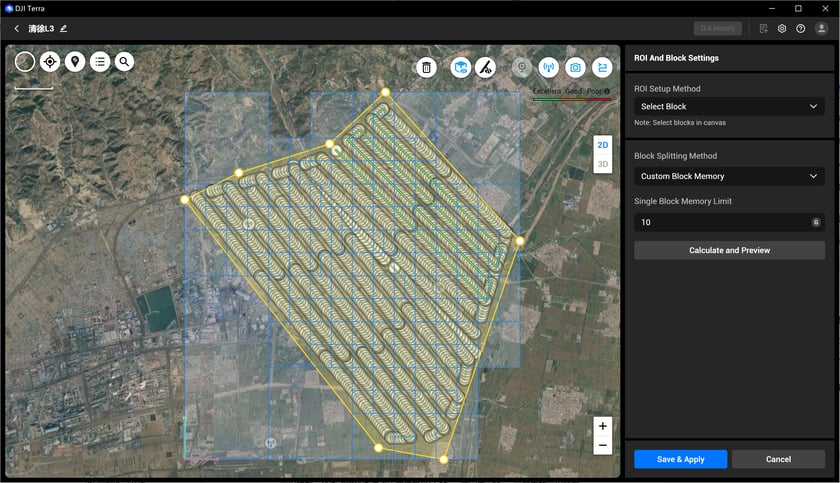Viewport: 840px width, 483px height.
Task: Switch map view to 3D
Action: [603, 164]
